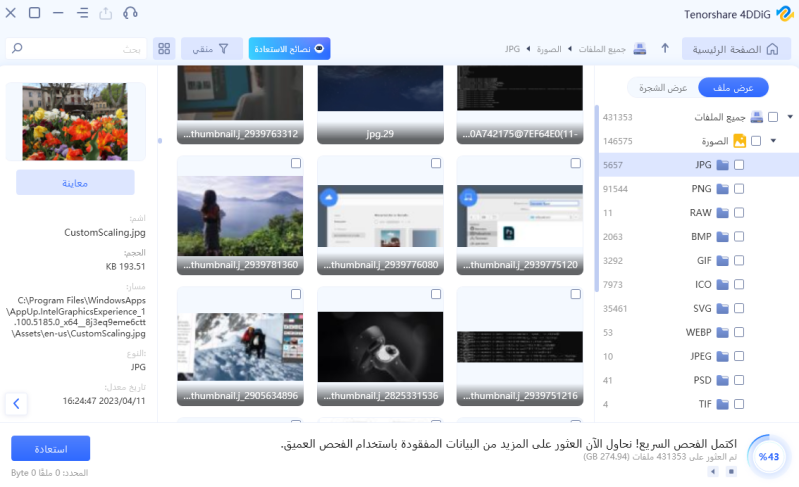Tick the JPG folder checkbox

click(x=739, y=165)
